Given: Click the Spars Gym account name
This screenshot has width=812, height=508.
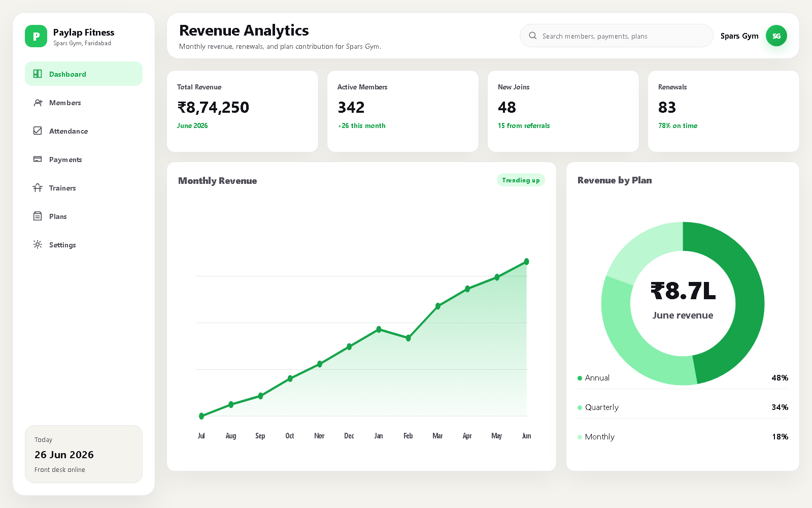Looking at the screenshot, I should (x=739, y=36).
